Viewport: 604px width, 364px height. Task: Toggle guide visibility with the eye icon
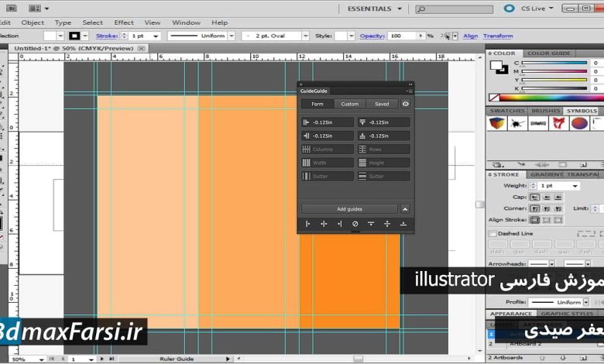[405, 104]
